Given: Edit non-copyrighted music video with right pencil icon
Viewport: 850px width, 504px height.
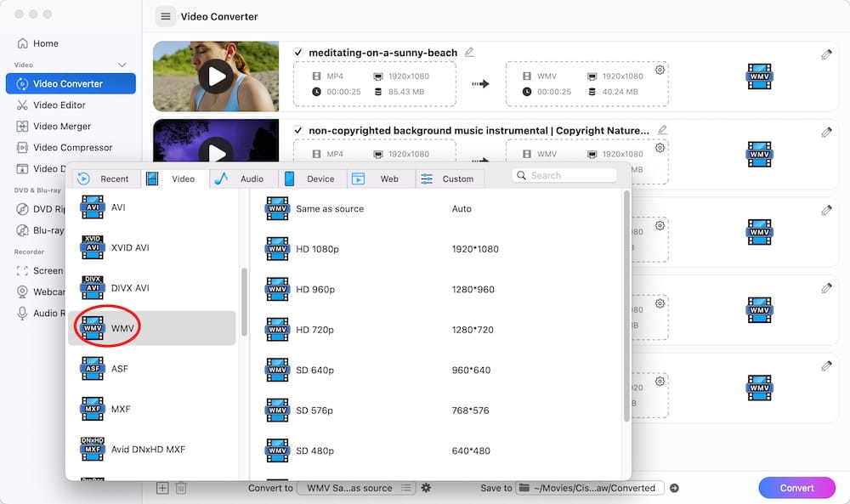Looking at the screenshot, I should (826, 133).
